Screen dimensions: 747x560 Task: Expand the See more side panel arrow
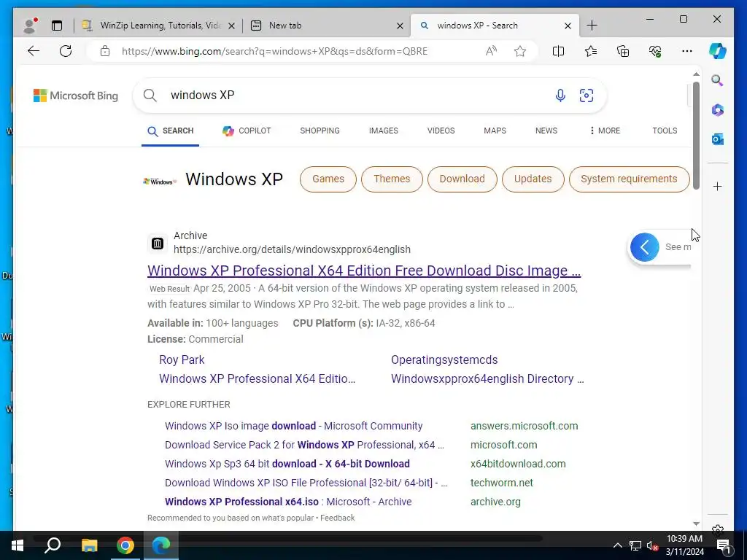pyautogui.click(x=645, y=247)
